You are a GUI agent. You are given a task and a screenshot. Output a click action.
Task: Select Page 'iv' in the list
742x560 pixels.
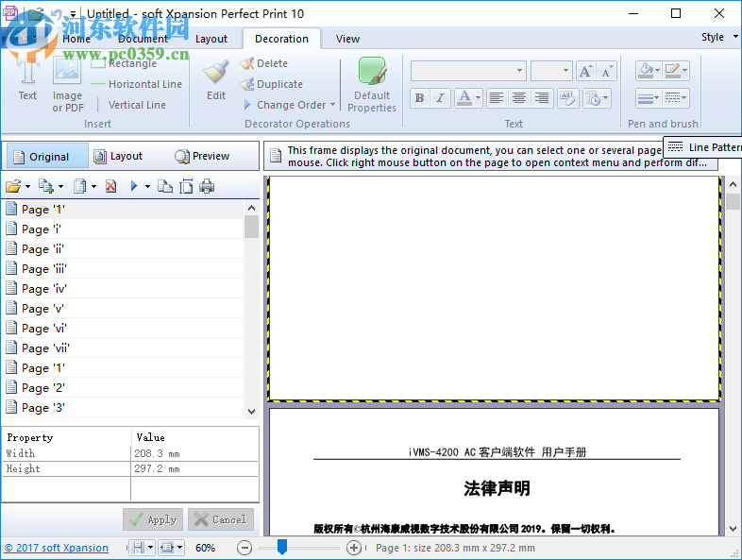coord(124,289)
